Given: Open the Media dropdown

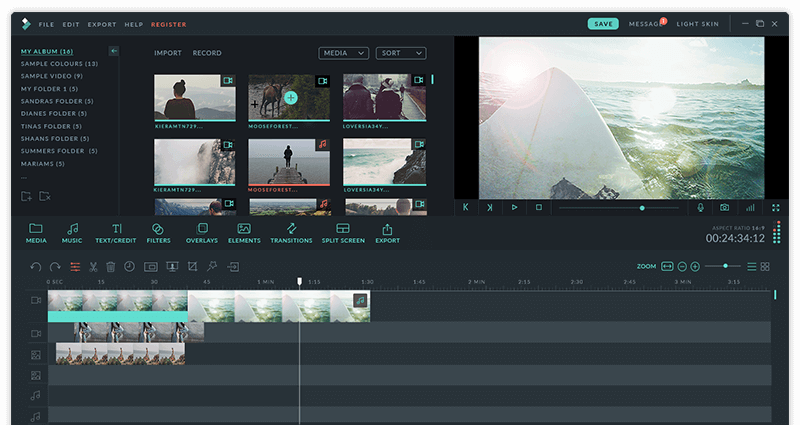Looking at the screenshot, I should (x=343, y=53).
